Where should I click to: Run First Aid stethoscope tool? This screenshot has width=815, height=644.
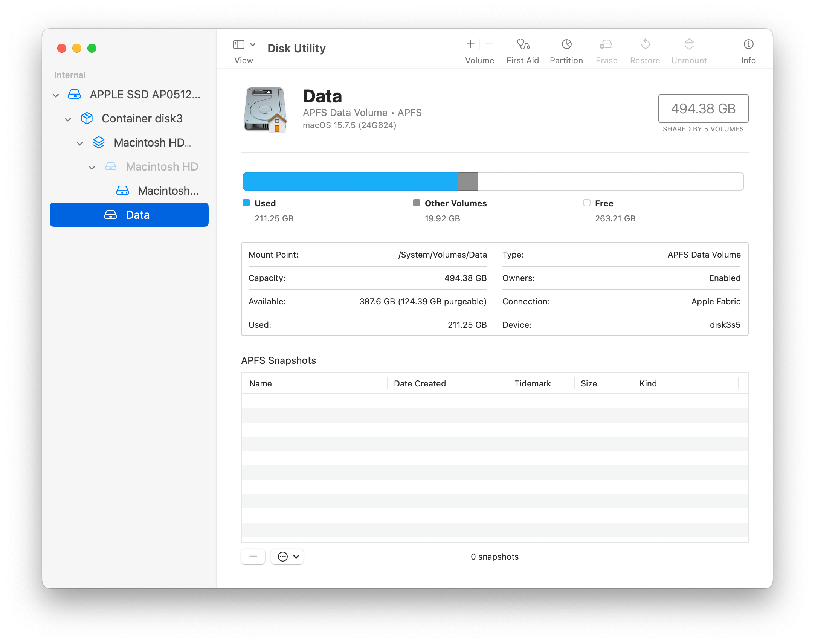click(523, 44)
